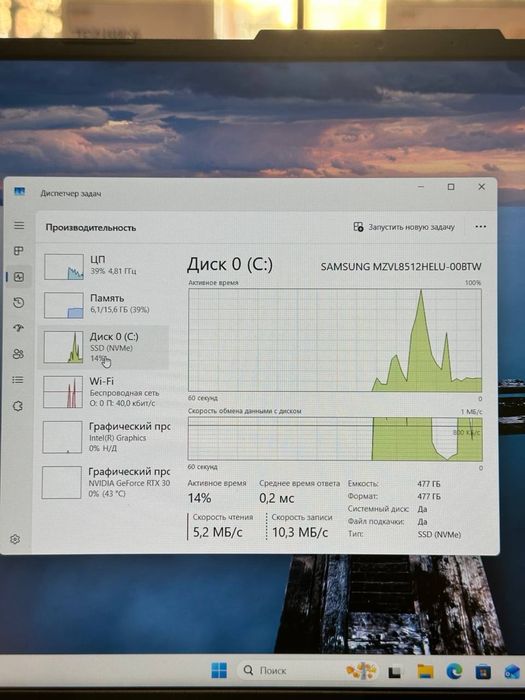The width and height of the screenshot is (525, 700).
Task: Click the 'Системный диск:' label
Action: point(378,509)
